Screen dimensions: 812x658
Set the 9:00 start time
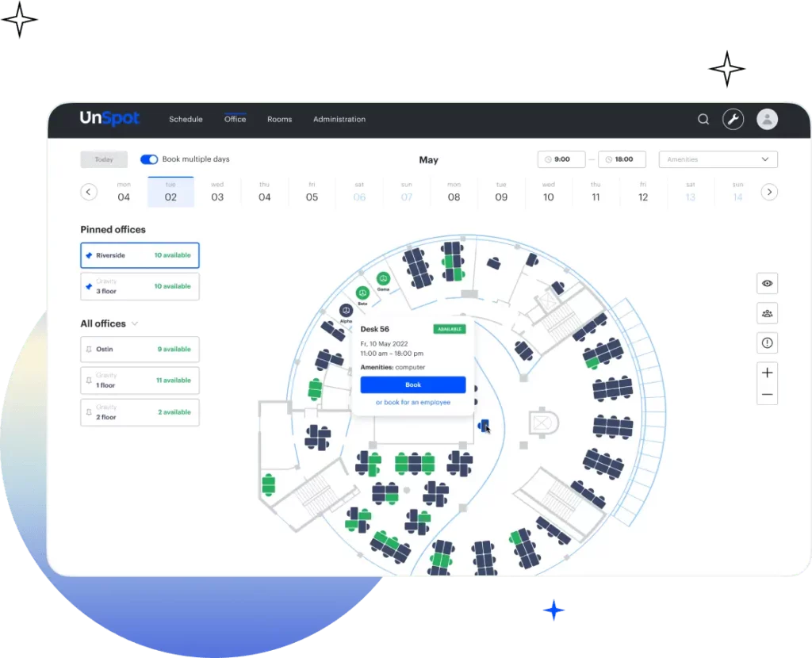coord(561,159)
